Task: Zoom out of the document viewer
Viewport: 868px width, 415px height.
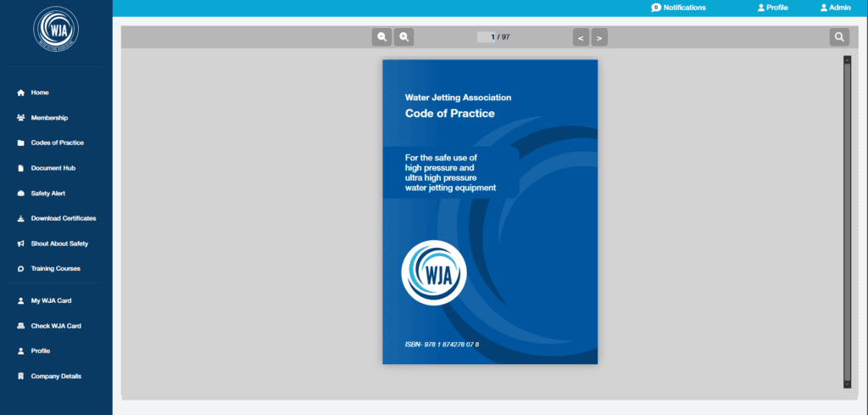Action: (382, 36)
